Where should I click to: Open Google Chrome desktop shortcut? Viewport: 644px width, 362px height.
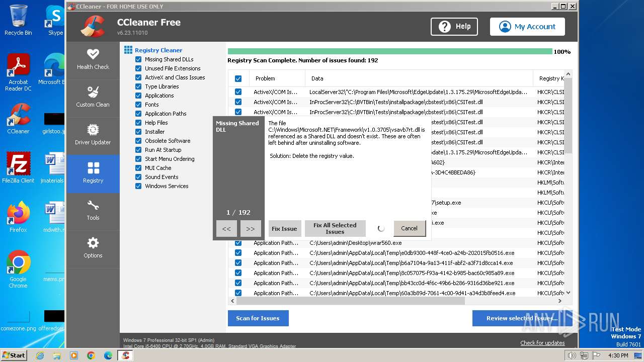[18, 269]
